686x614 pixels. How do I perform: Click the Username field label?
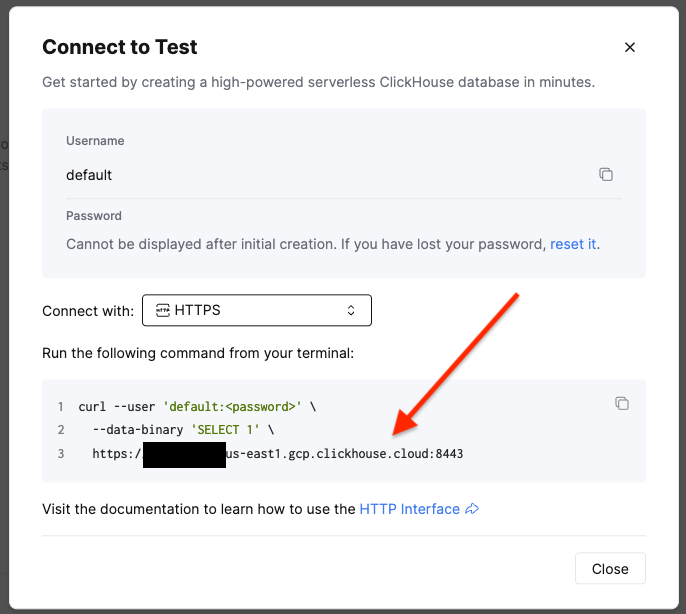pyautogui.click(x=95, y=141)
